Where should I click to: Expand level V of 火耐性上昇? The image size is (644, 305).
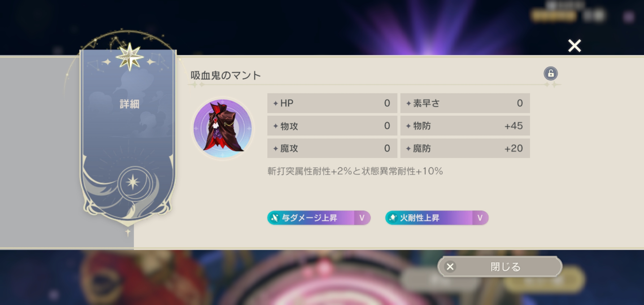click(x=480, y=218)
